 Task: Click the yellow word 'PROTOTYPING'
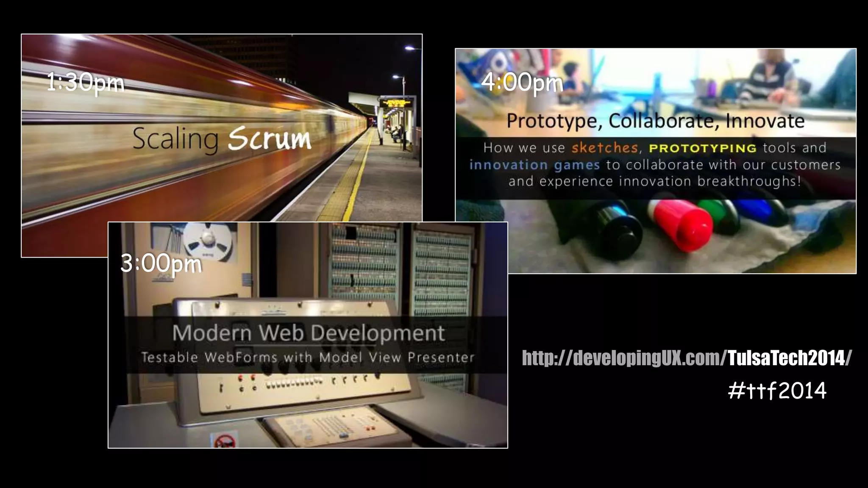tap(703, 148)
